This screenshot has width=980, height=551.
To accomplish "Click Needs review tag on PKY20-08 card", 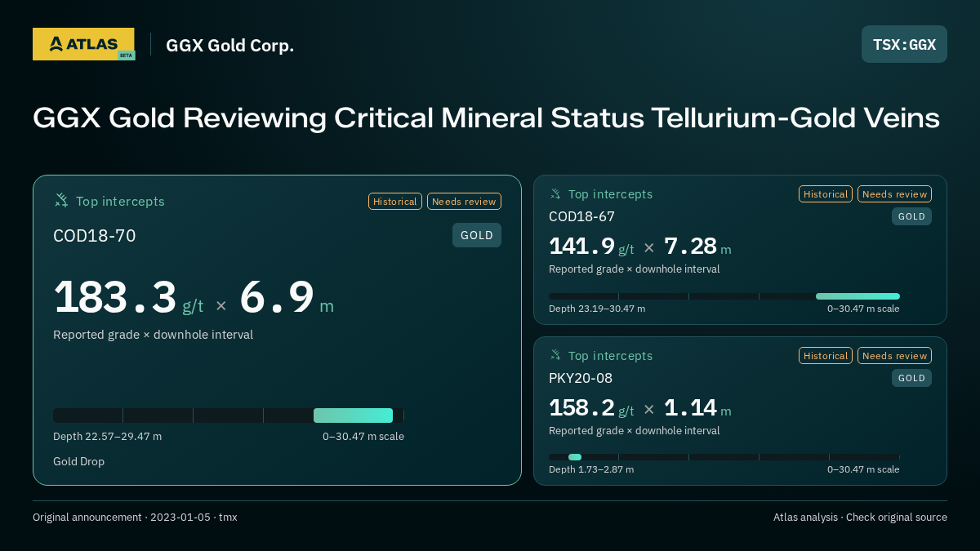I will click(x=894, y=355).
